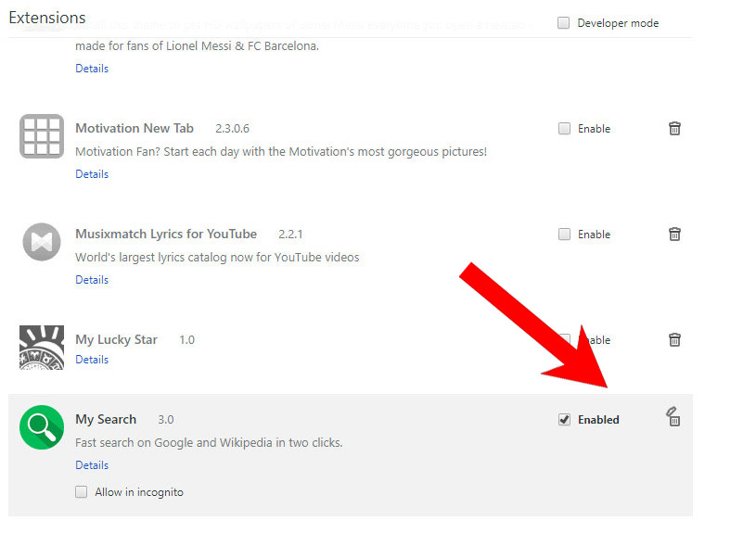
Task: Uncheck Enabled for My Search
Action: [564, 420]
